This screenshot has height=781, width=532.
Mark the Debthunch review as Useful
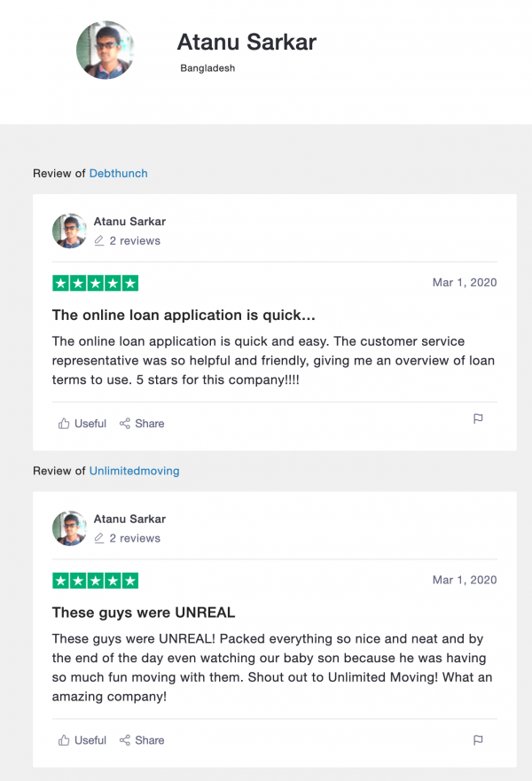pos(82,424)
